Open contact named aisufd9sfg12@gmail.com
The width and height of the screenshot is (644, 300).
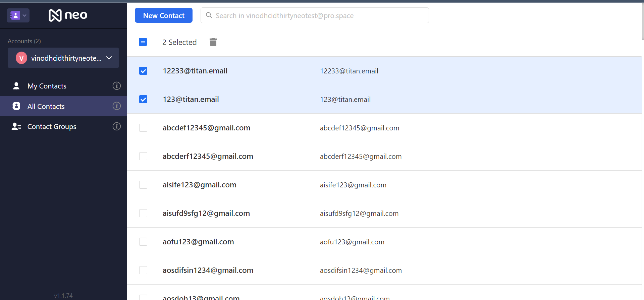tap(206, 213)
